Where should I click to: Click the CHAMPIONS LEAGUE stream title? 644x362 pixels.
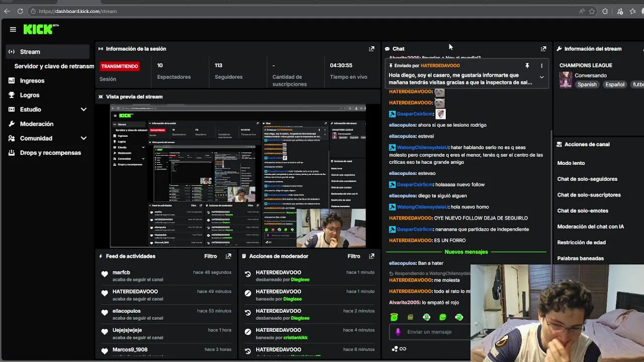(586, 65)
